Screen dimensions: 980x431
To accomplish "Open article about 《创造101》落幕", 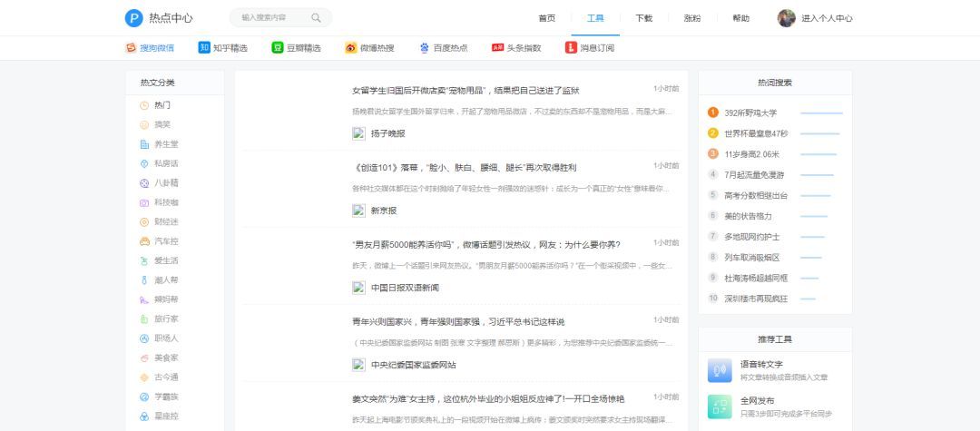I will 464,168.
